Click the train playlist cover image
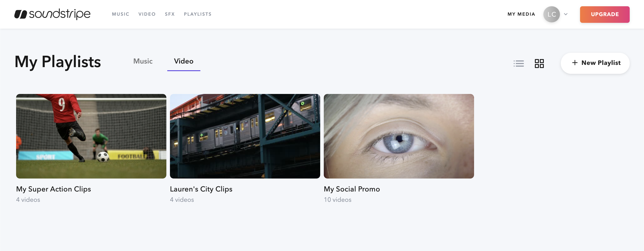The image size is (644, 251). 245,136
